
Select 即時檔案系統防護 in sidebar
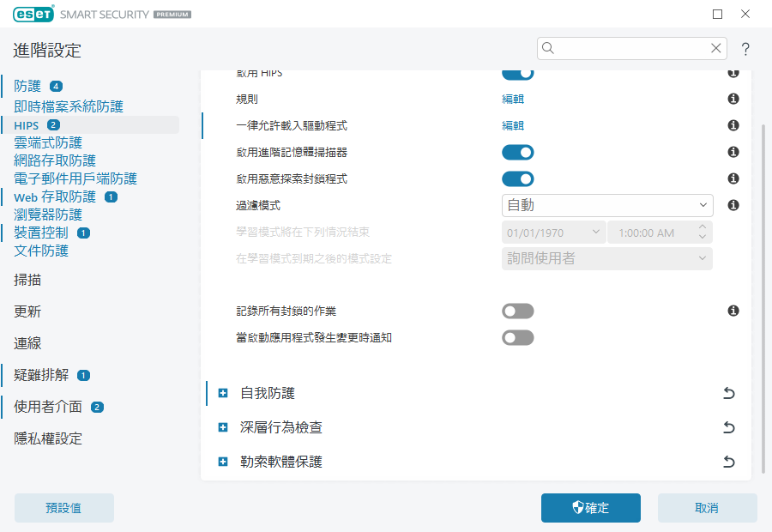[x=69, y=106]
